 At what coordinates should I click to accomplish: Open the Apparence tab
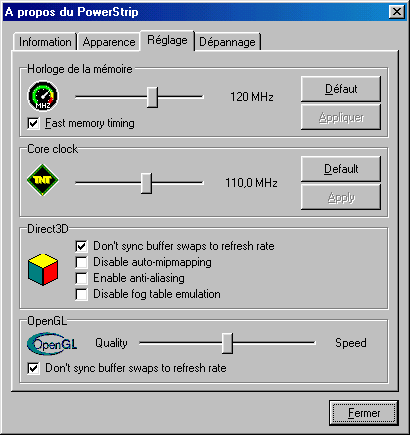click(x=109, y=42)
